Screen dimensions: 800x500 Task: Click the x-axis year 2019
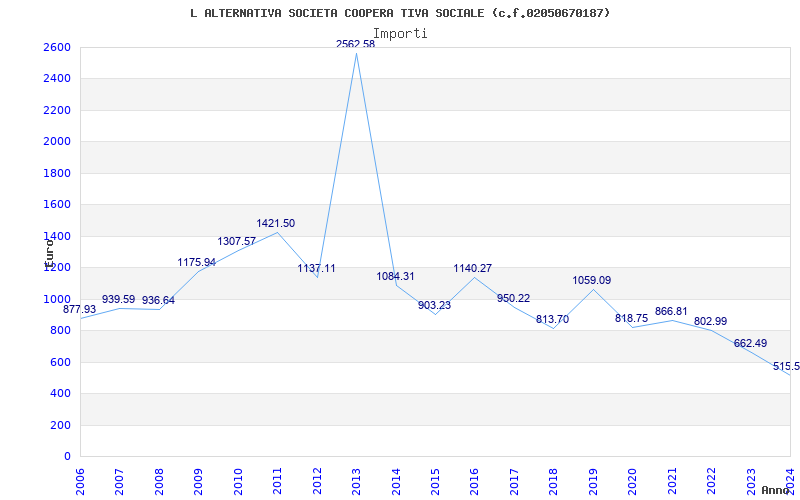pos(593,481)
